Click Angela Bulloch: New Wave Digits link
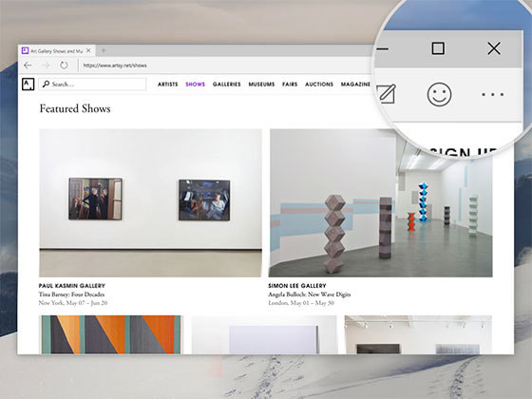The width and height of the screenshot is (532, 399). pos(310,294)
